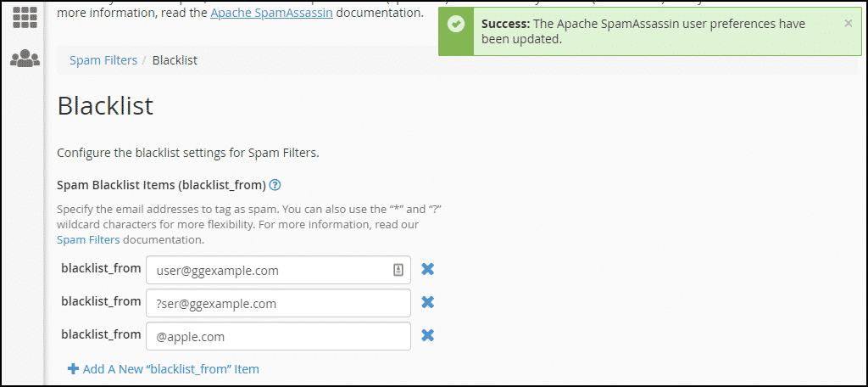Open the cPanel tools grid icon
This screenshot has width=868, height=387.
(25, 17)
